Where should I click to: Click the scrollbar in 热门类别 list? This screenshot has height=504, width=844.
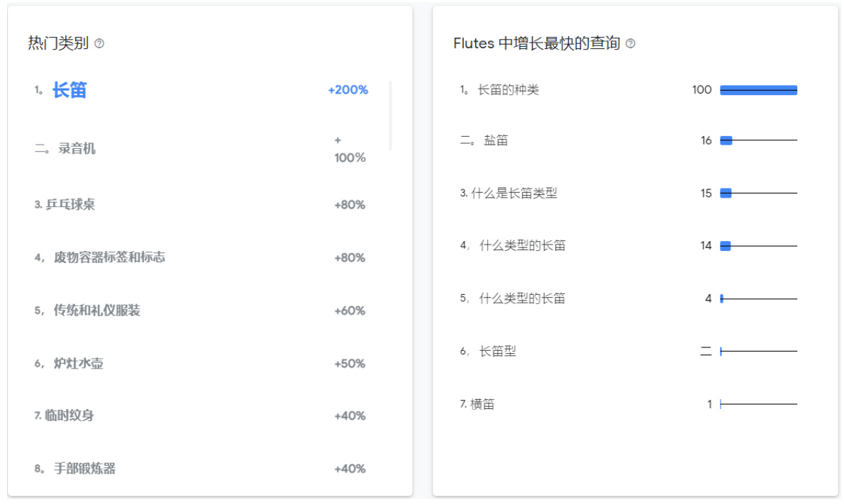point(391,115)
